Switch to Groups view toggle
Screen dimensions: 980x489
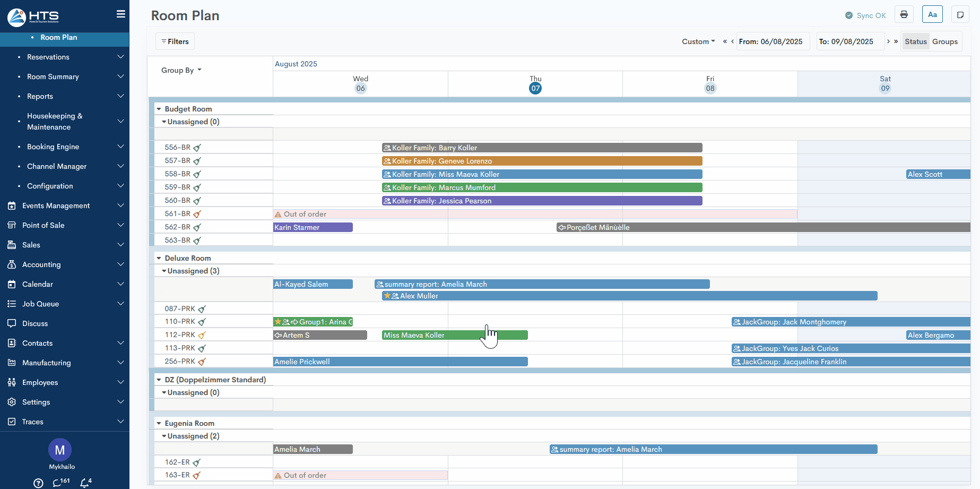click(x=944, y=41)
